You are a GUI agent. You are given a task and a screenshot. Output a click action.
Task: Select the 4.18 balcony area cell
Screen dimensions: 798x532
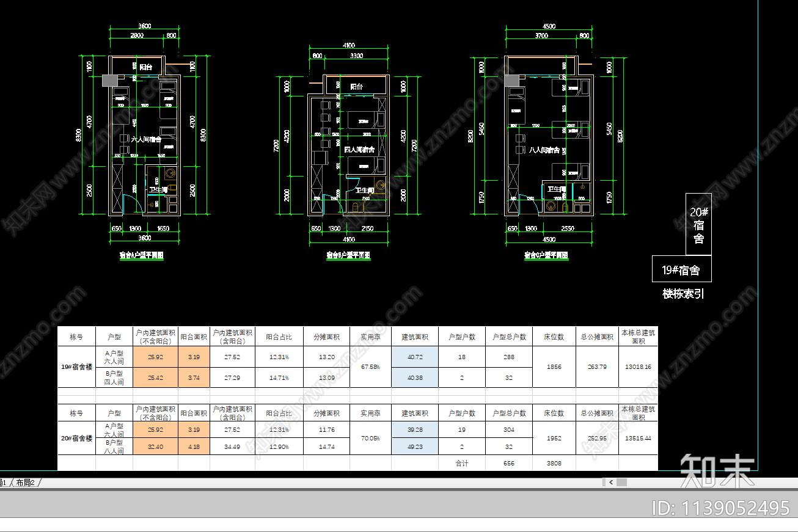point(194,446)
